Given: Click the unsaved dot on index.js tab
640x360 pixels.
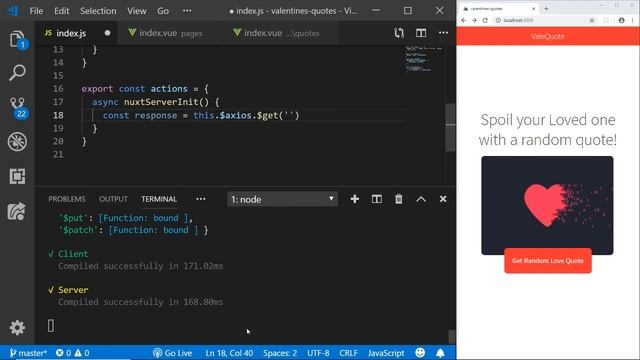Looking at the screenshot, I should 107,33.
